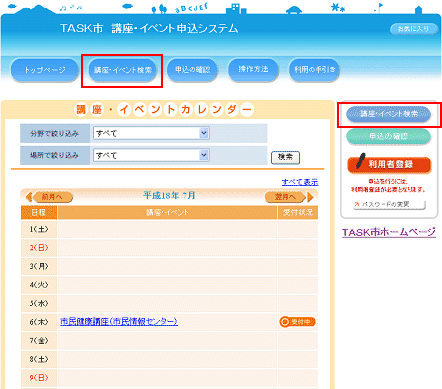Click the TASK市 講座・イベント申込システム title
Screen dimensions: 442x389
click(149, 29)
